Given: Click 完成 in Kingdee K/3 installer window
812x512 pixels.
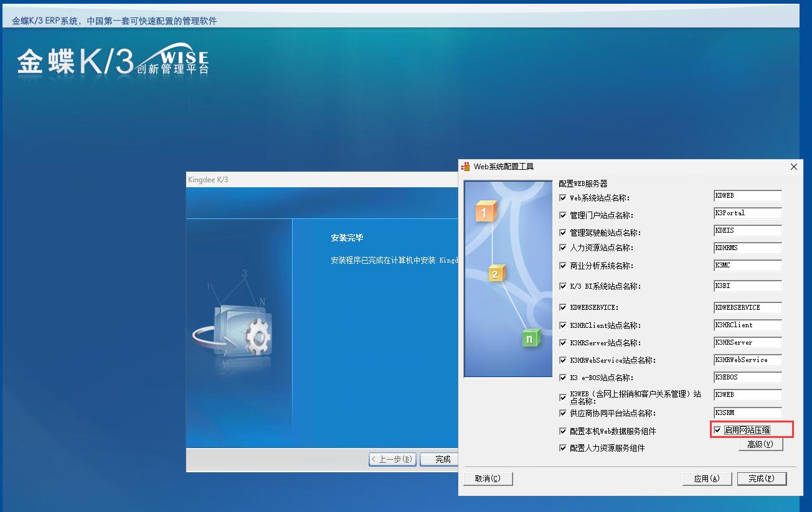Looking at the screenshot, I should click(x=440, y=459).
